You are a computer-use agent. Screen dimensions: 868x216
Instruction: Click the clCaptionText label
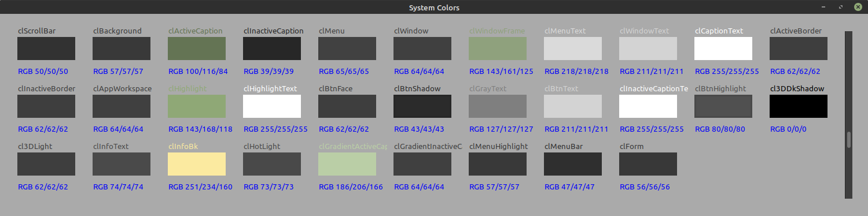point(719,31)
